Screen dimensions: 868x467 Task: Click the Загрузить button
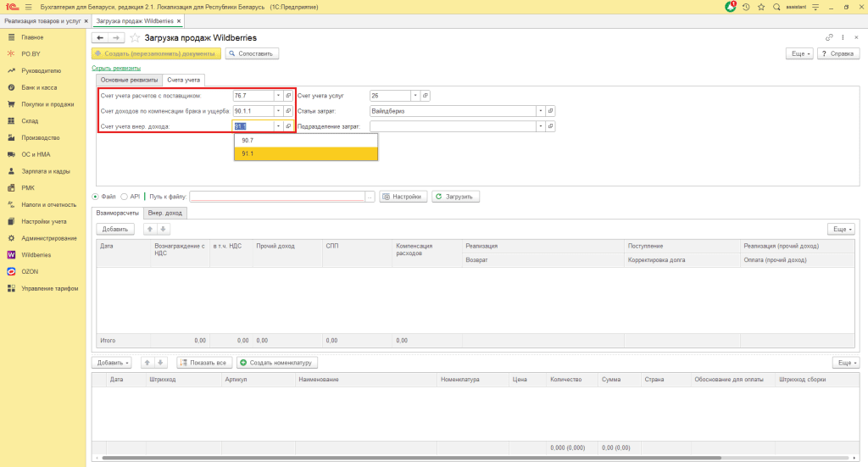[456, 197]
